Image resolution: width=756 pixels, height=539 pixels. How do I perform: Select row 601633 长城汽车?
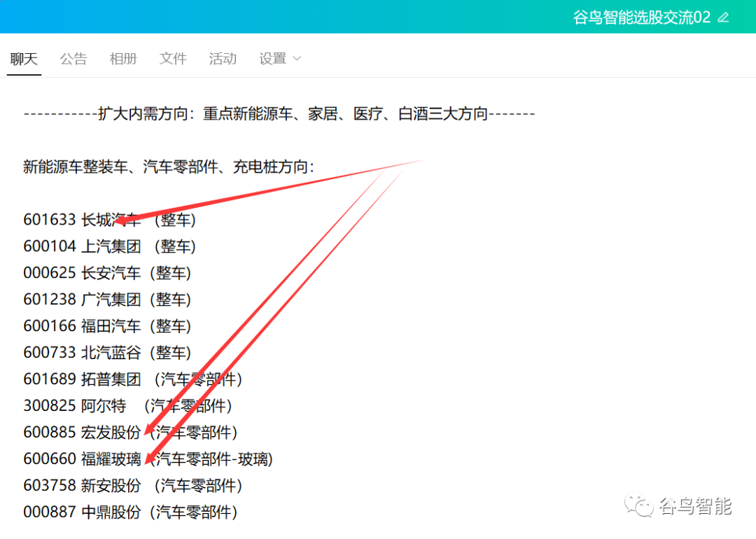coord(109,220)
